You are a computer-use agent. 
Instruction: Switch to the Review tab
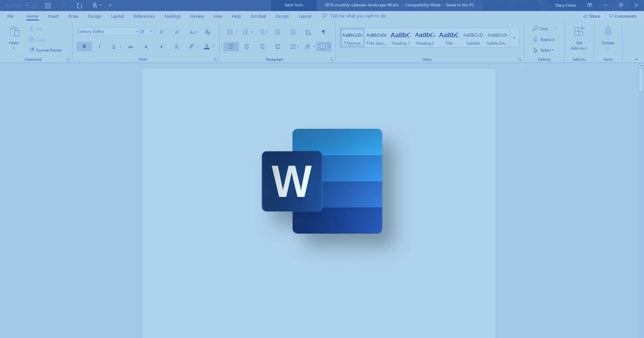pos(197,17)
